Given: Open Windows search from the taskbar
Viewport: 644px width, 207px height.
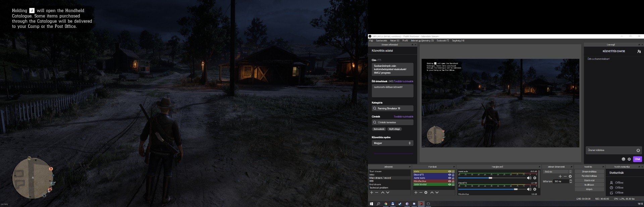Looking at the screenshot, I should click(x=378, y=204).
